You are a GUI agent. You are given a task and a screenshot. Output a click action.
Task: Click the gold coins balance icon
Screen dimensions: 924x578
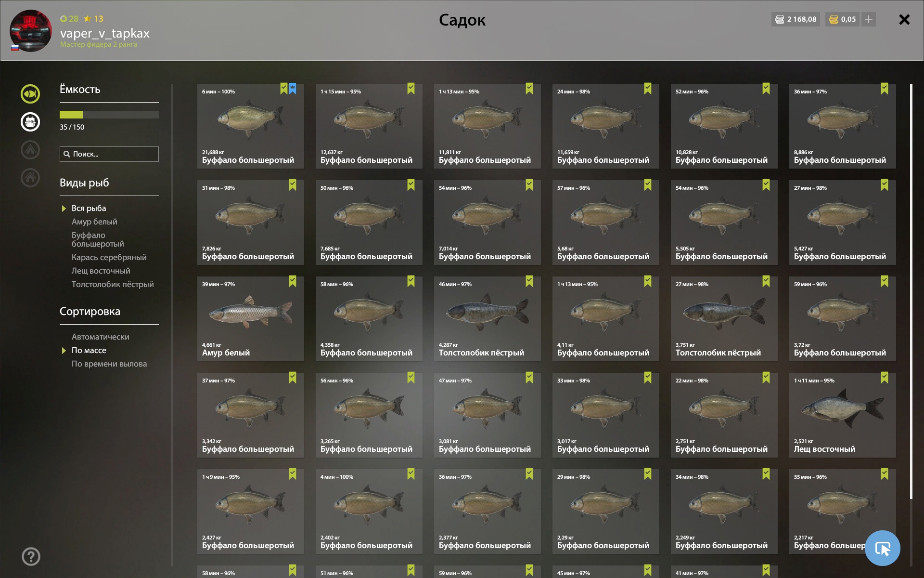click(x=834, y=19)
